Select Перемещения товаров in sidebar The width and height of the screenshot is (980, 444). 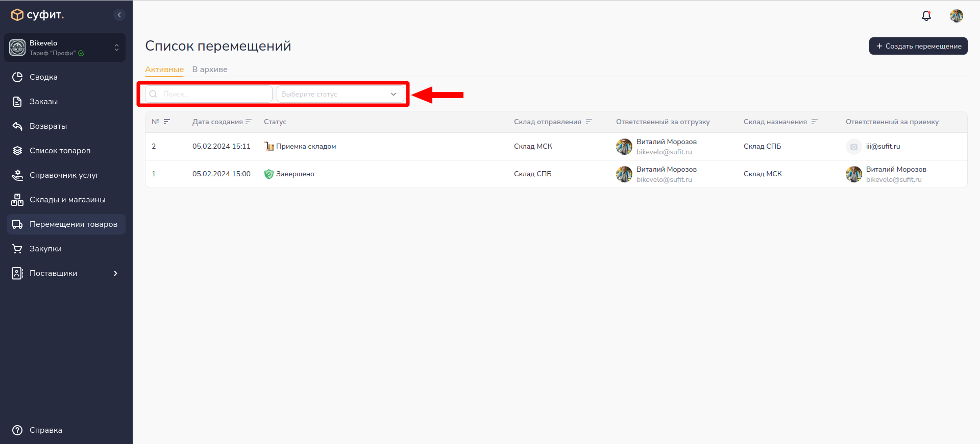click(66, 224)
